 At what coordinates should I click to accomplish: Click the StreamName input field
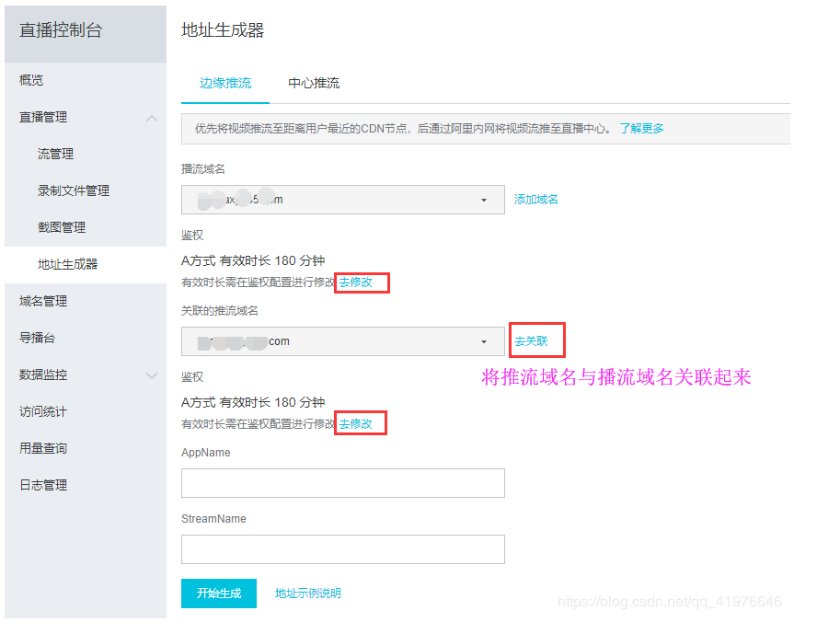pos(342,549)
